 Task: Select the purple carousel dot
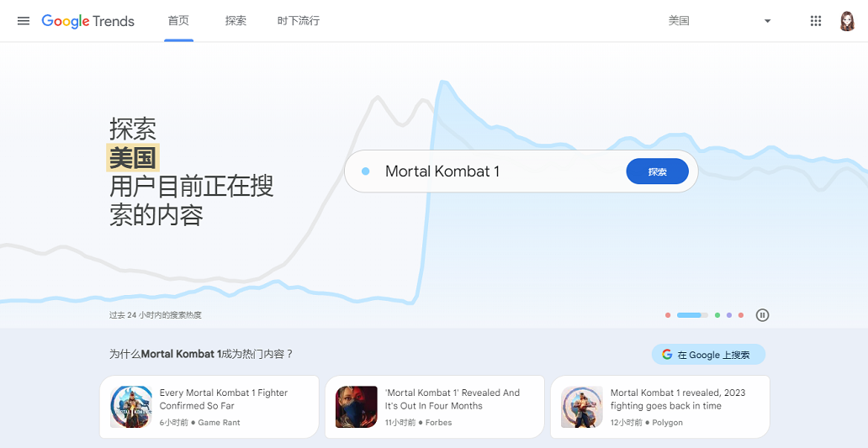729,315
